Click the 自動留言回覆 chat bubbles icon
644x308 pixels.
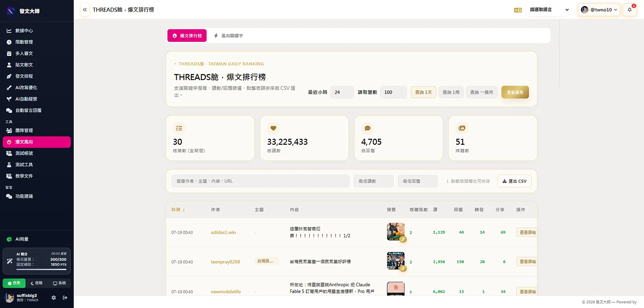click(x=9, y=110)
